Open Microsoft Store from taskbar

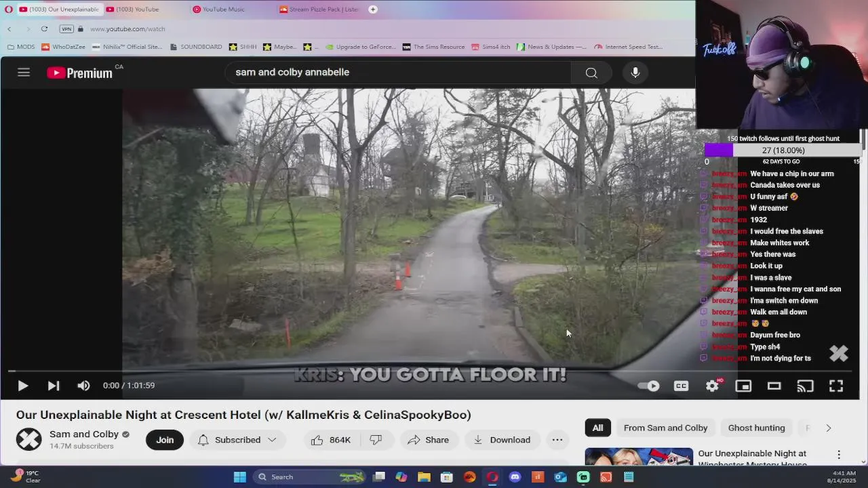pos(447,477)
